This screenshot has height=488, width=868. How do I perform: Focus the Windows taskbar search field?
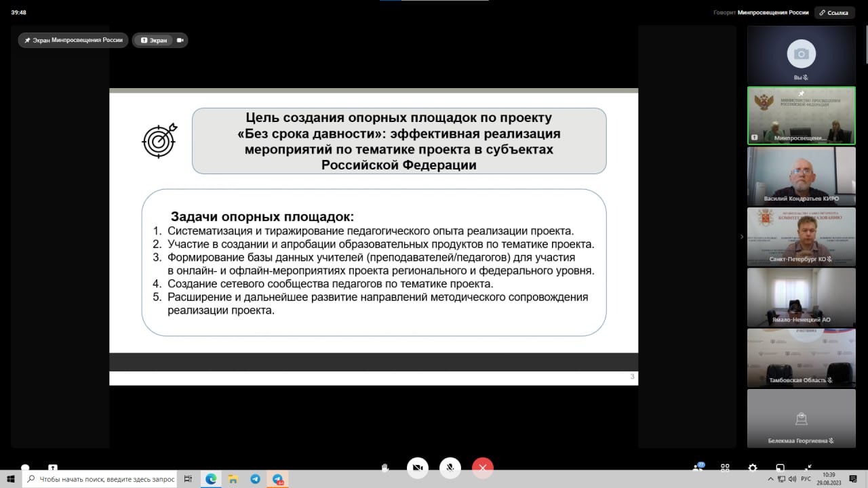100,479
